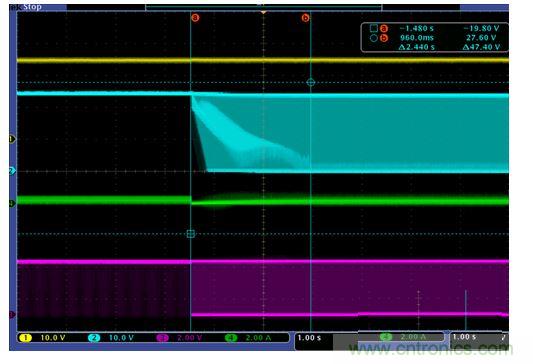The height and width of the screenshot is (364, 533).
Task: Open the 1.00 s timebase readout
Action: pyautogui.click(x=309, y=338)
